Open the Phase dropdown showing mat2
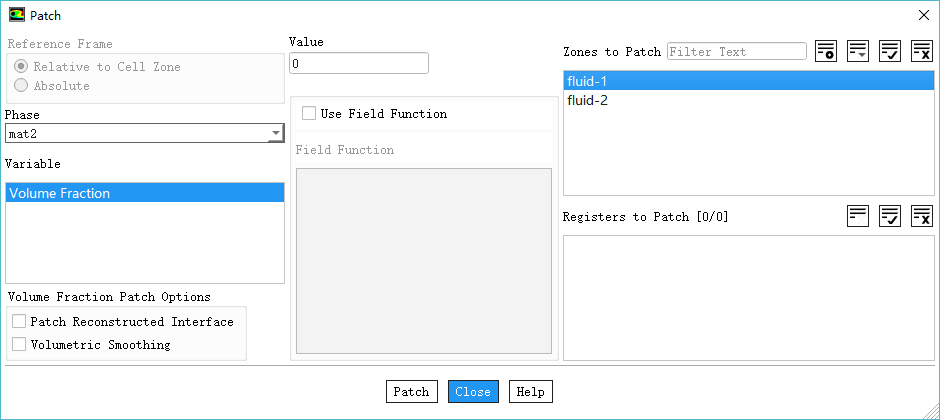 click(x=144, y=133)
